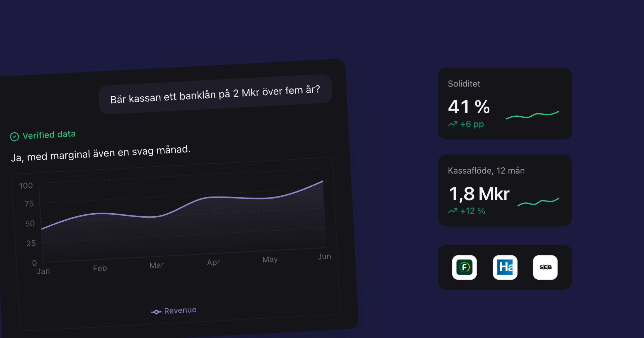Open the Soliditet card title

point(464,84)
